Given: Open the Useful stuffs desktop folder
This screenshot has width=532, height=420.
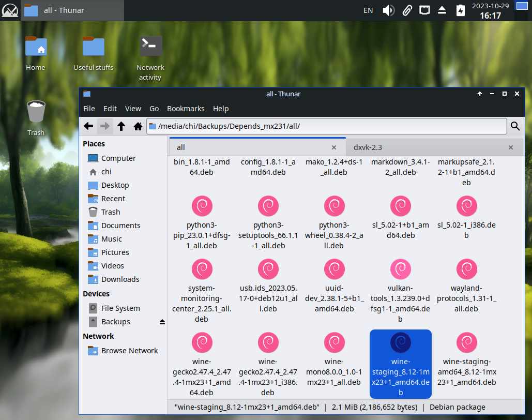Looking at the screenshot, I should [x=93, y=47].
